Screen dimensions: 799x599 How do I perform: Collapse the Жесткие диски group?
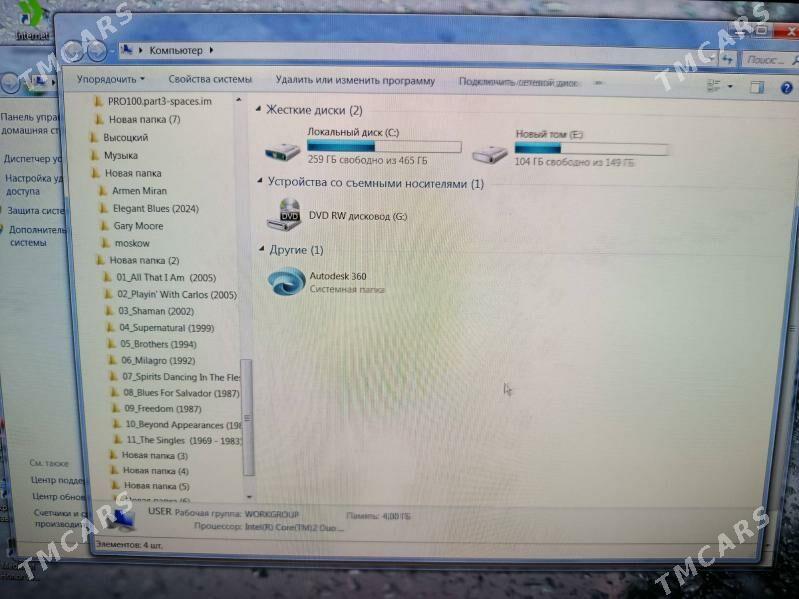[260, 110]
